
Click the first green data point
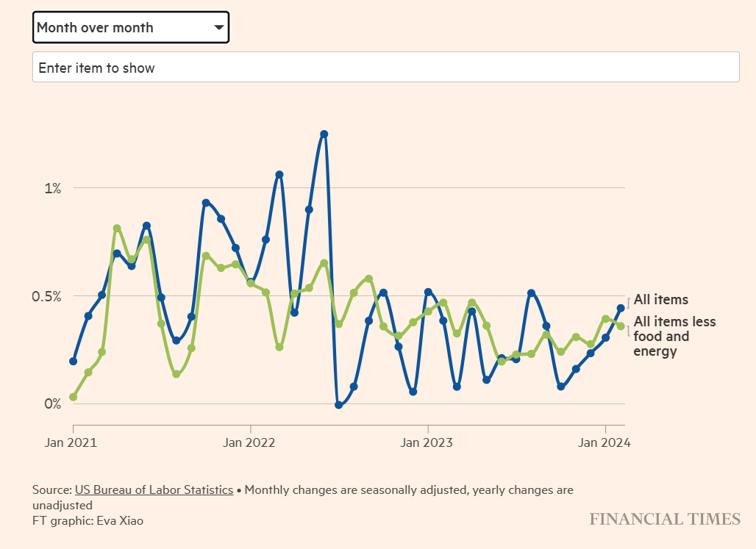coord(74,396)
